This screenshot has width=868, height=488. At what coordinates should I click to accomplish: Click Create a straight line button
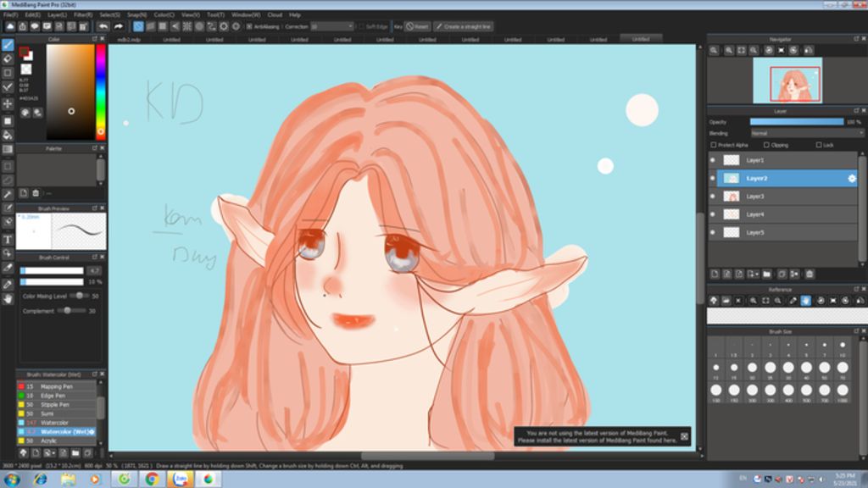tap(464, 26)
